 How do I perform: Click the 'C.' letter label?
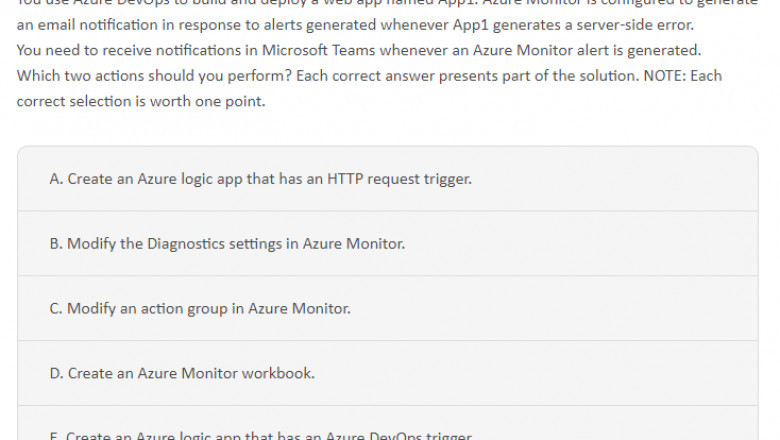56,308
